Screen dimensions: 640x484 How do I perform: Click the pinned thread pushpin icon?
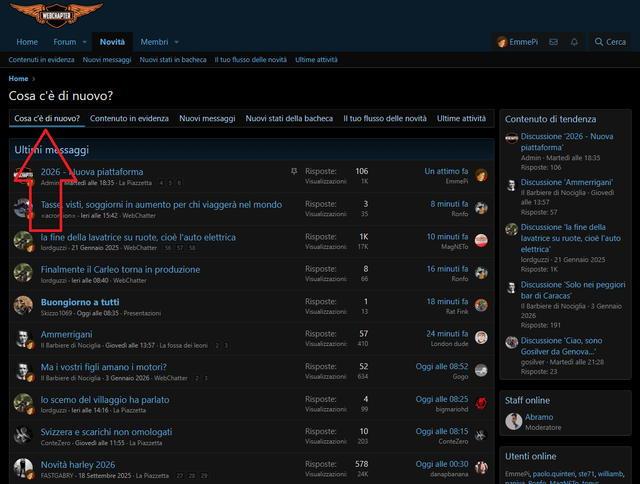click(294, 171)
